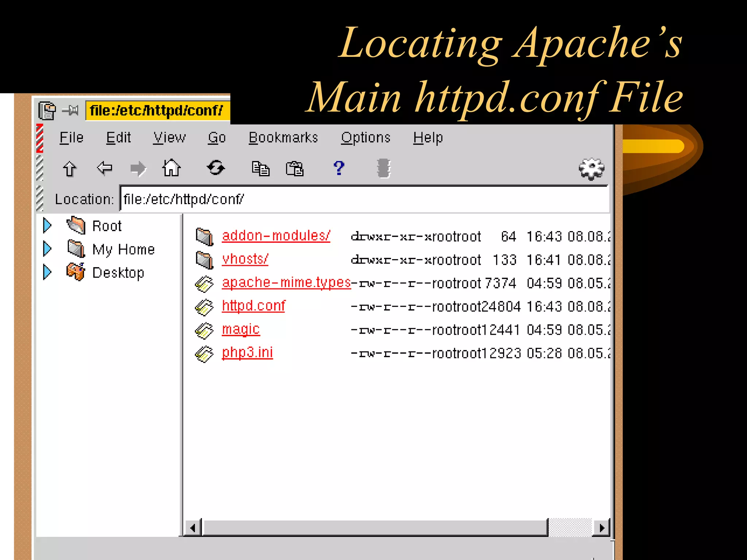This screenshot has width=747, height=560.
Task: Open the apache-mime.types link
Action: point(286,283)
